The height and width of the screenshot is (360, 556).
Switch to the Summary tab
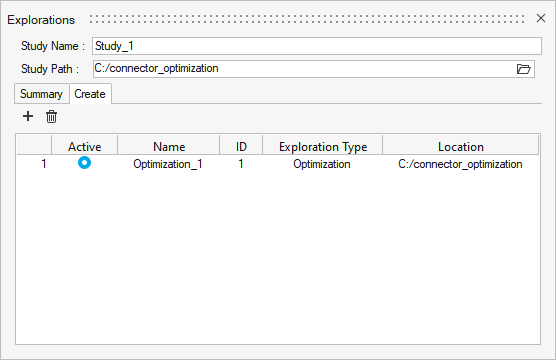41,94
